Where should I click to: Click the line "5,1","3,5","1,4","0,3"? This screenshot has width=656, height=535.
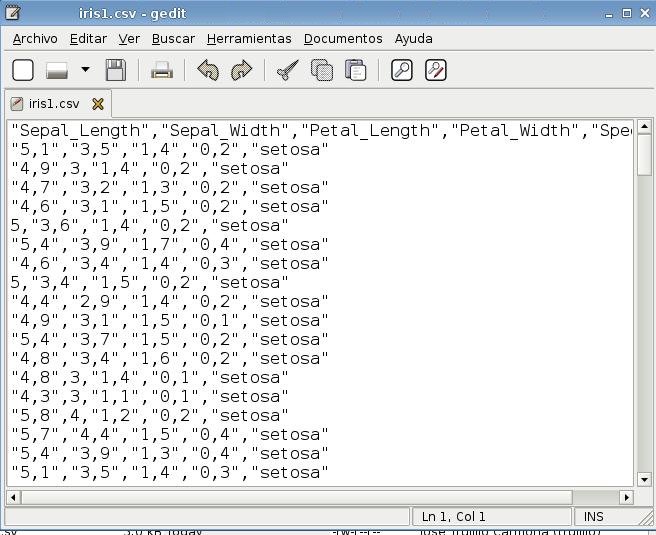click(169, 473)
